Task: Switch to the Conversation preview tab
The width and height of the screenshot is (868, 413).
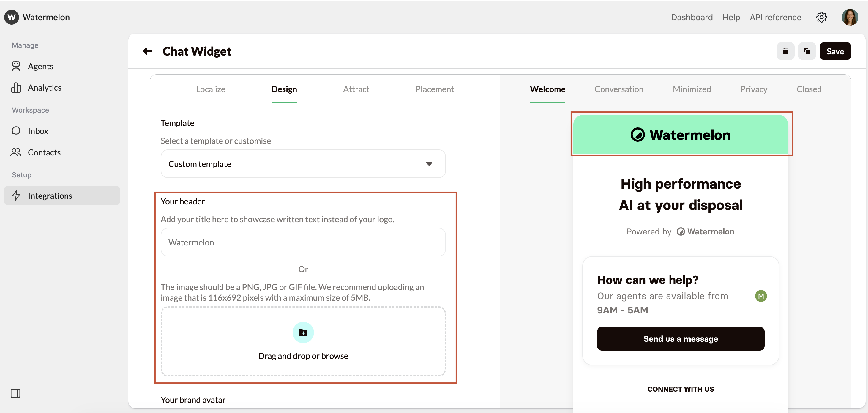Action: coord(619,89)
